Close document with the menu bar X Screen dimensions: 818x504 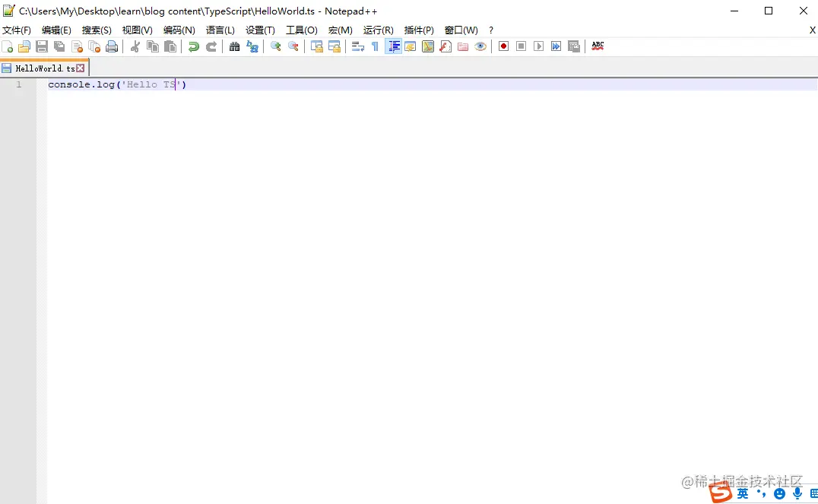[812, 30]
